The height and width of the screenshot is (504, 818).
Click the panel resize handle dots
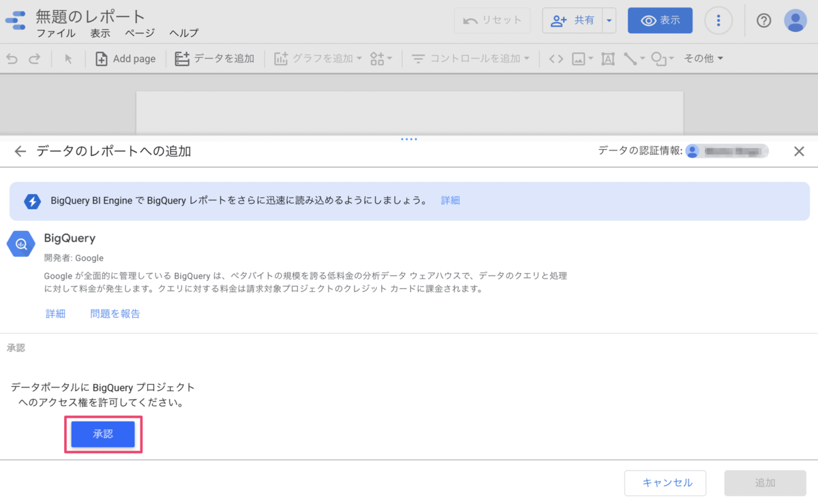click(x=409, y=139)
